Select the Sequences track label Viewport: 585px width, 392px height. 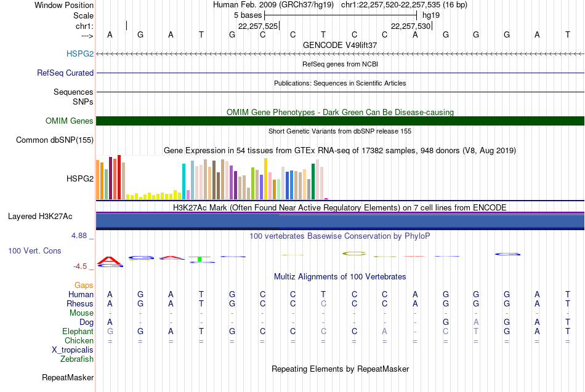[x=73, y=92]
